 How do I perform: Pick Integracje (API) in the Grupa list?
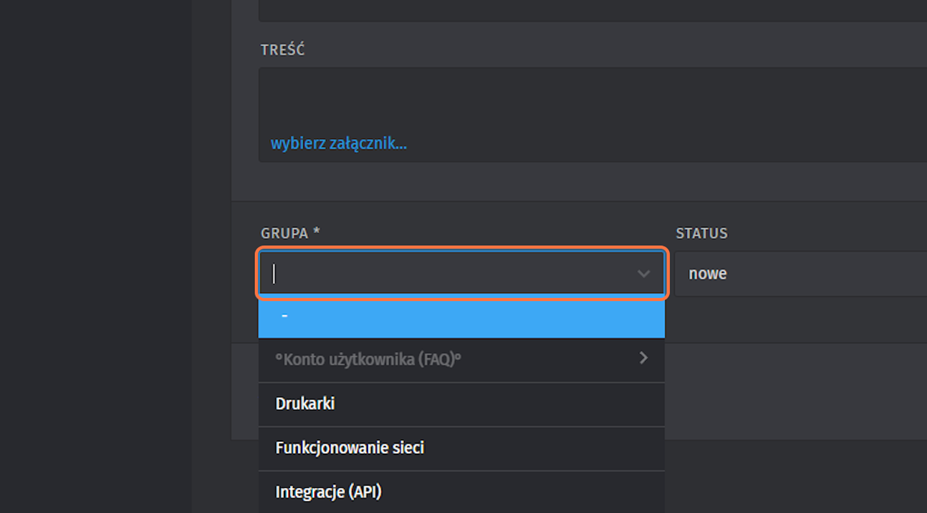point(328,492)
